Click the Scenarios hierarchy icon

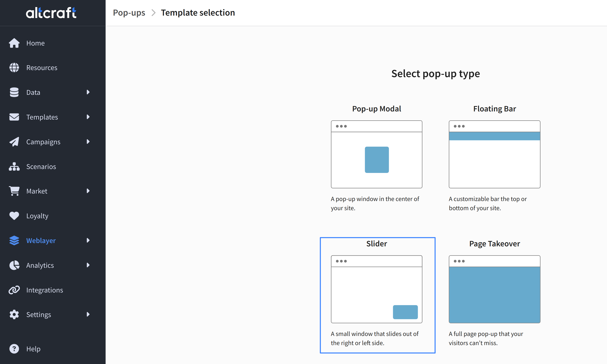[14, 167]
